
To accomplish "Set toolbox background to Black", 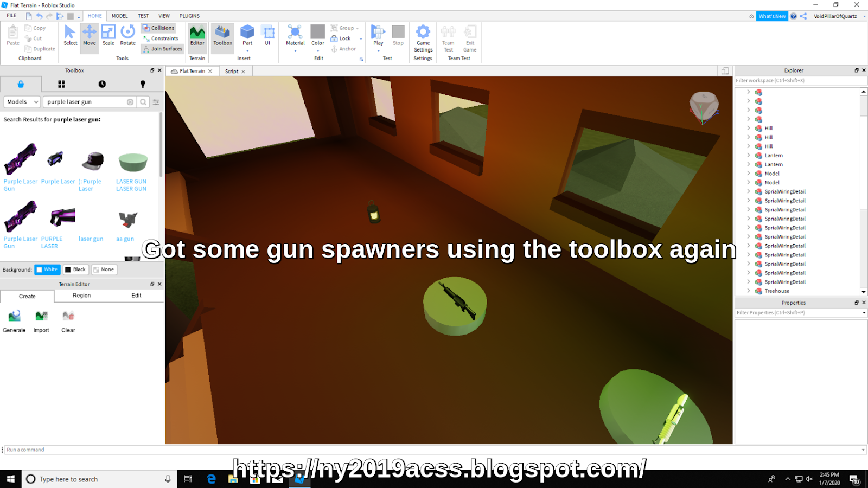I will tap(75, 269).
